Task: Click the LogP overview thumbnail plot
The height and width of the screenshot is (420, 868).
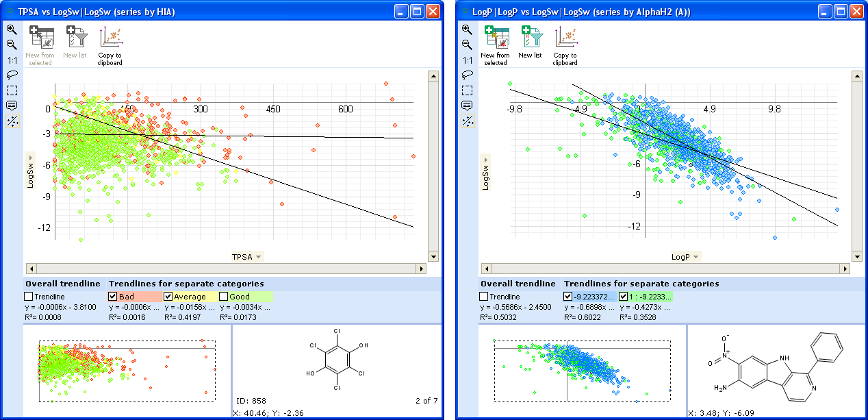Action: pyautogui.click(x=583, y=371)
